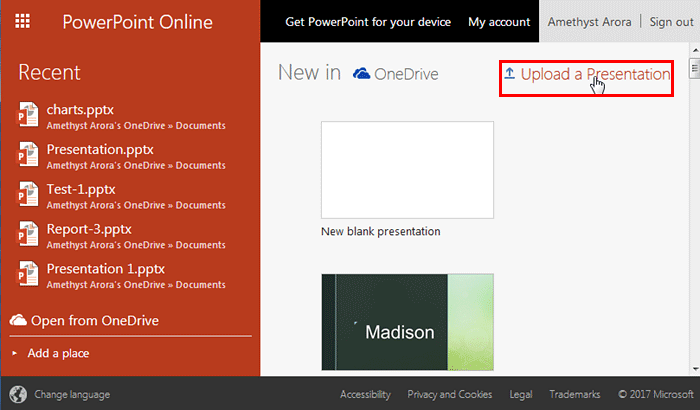Click the charts.pptx OneDrive Documents path
Image resolution: width=700 pixels, height=410 pixels.
[136, 126]
